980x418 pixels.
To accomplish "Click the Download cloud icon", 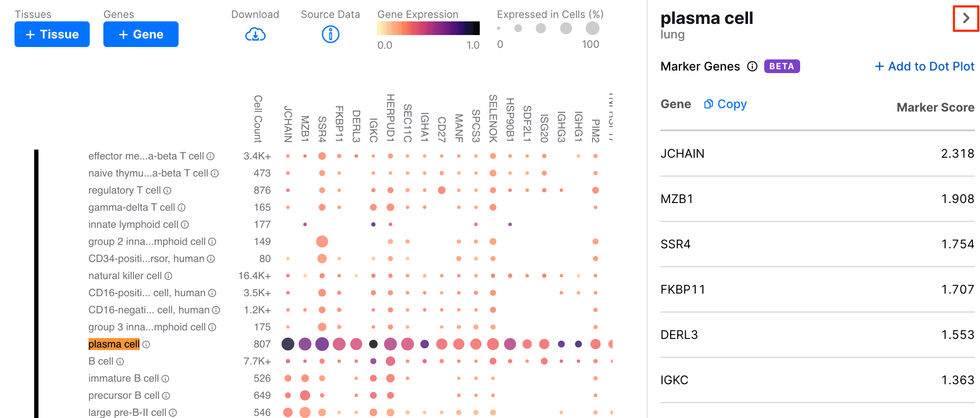I will pos(255,35).
